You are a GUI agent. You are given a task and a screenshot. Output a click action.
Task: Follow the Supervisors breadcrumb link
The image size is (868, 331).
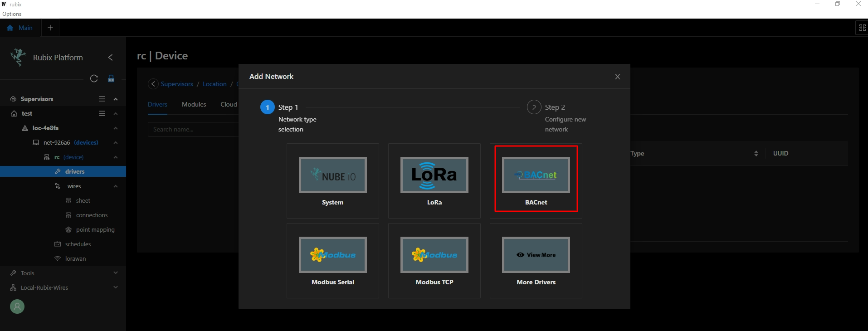click(x=177, y=84)
